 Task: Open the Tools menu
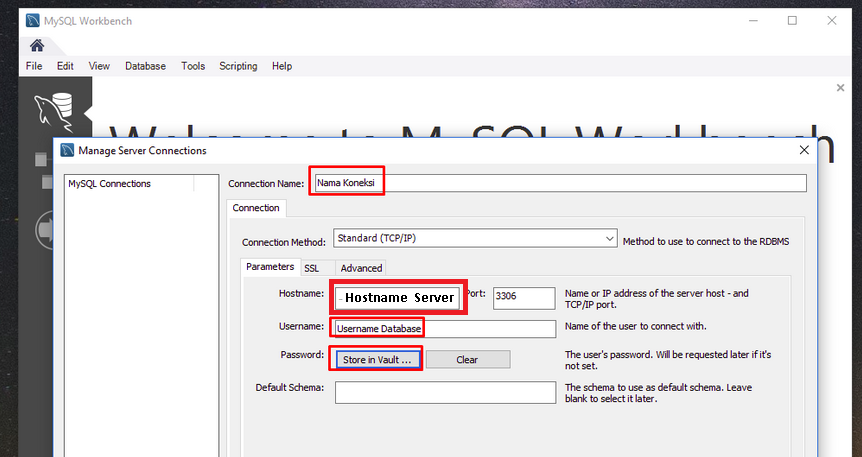click(193, 66)
